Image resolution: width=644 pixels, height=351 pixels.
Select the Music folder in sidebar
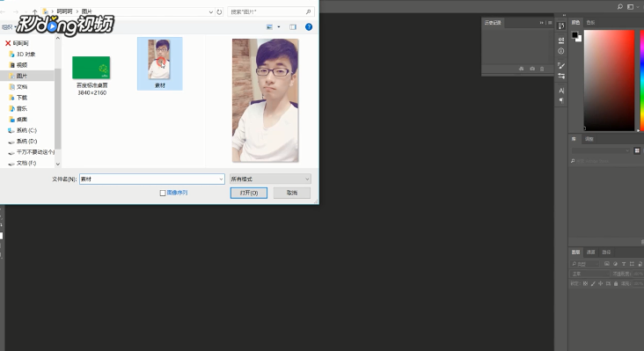point(22,109)
